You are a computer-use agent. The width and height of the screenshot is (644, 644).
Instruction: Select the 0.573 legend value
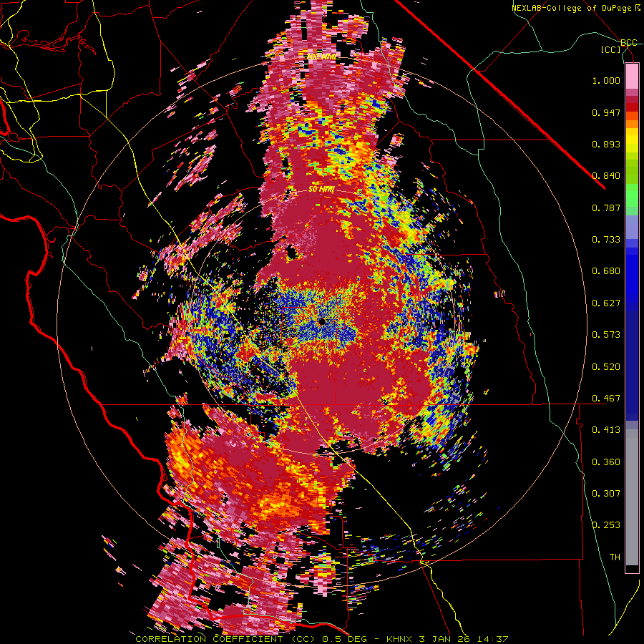606,335
